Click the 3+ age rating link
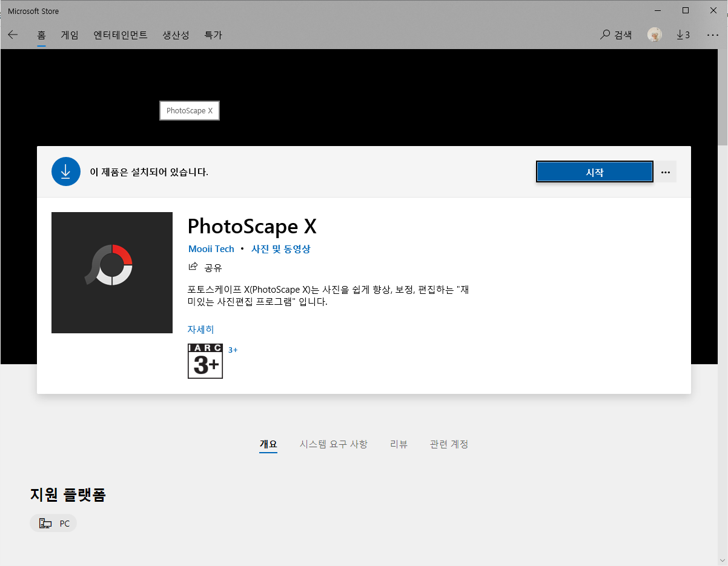Screen dimensions: 728x566 click(233, 350)
